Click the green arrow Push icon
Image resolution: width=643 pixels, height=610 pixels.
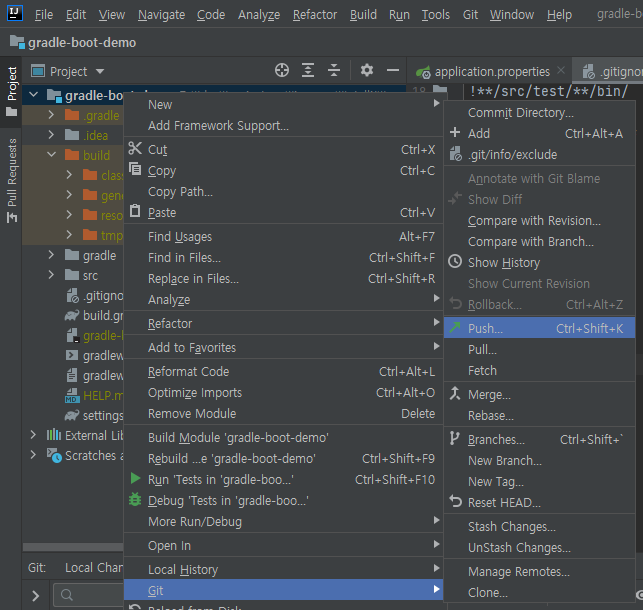pos(455,327)
